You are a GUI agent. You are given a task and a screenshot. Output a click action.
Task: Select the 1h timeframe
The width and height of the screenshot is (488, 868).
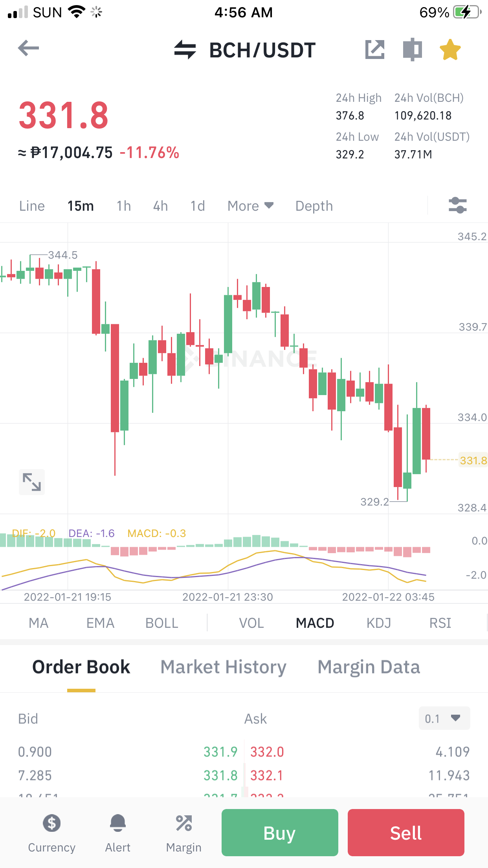pos(124,206)
